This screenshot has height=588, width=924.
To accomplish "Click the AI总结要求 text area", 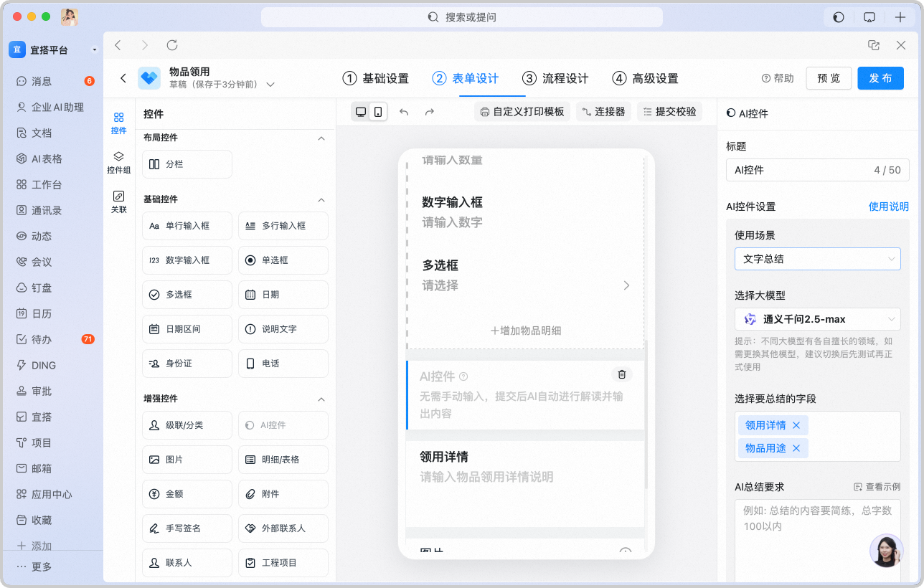I will (x=818, y=541).
